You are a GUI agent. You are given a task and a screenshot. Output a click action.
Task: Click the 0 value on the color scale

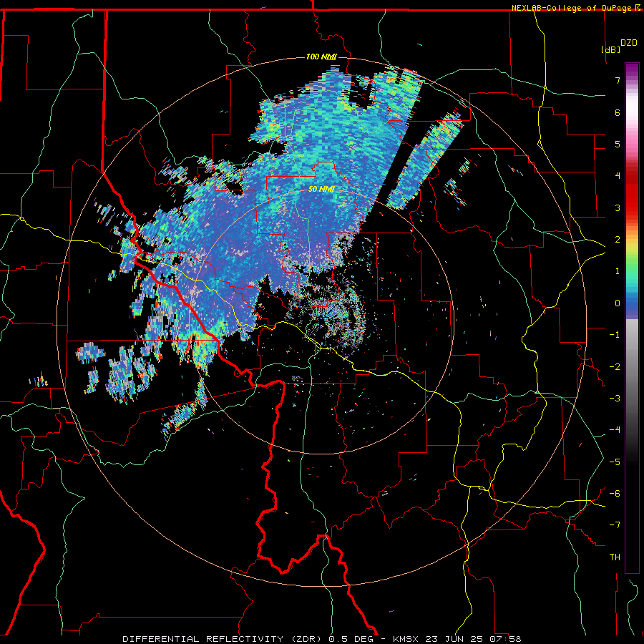tap(618, 303)
